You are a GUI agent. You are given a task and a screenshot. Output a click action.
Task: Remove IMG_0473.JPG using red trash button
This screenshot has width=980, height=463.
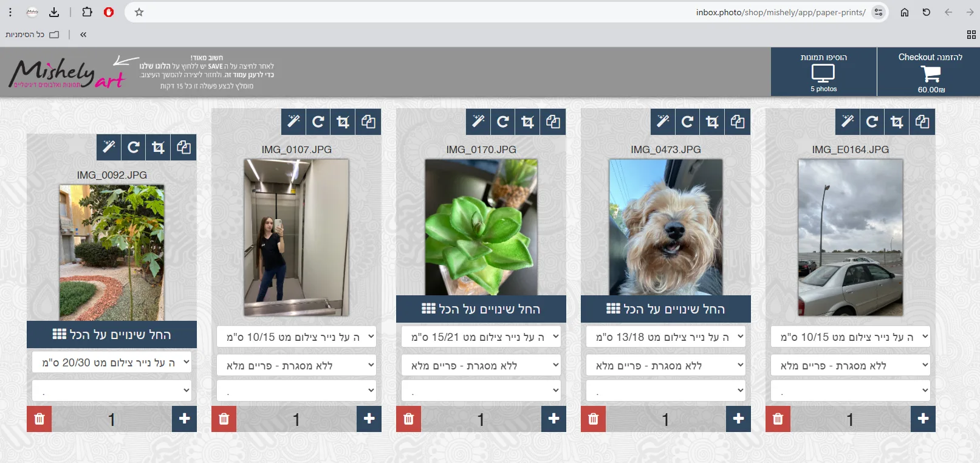pos(594,419)
